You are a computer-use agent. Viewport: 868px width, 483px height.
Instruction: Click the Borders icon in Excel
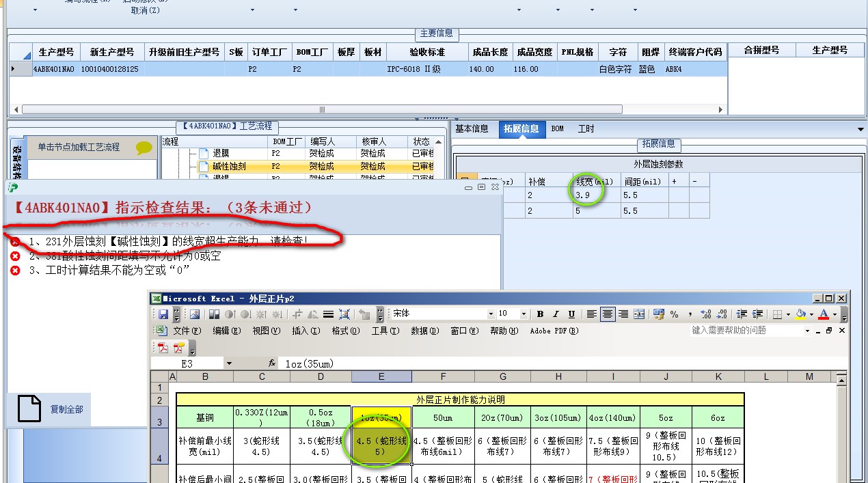click(x=777, y=314)
